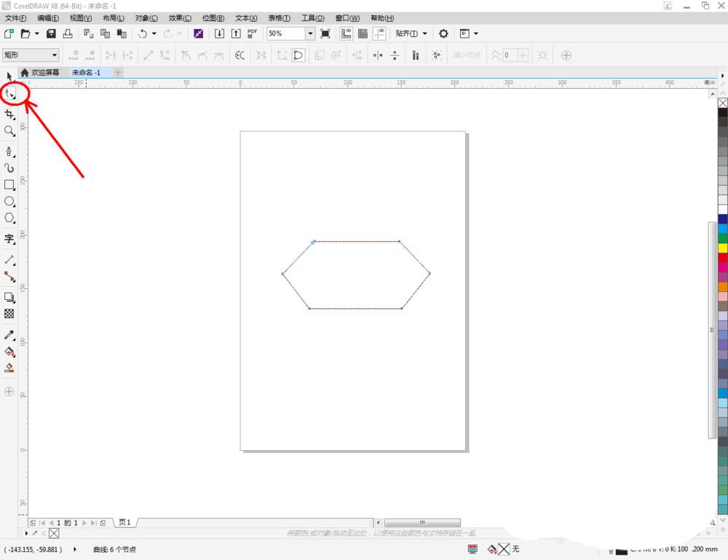Toggle rulers display in toolbar
Screen dimensions: 728x560
tap(346, 33)
